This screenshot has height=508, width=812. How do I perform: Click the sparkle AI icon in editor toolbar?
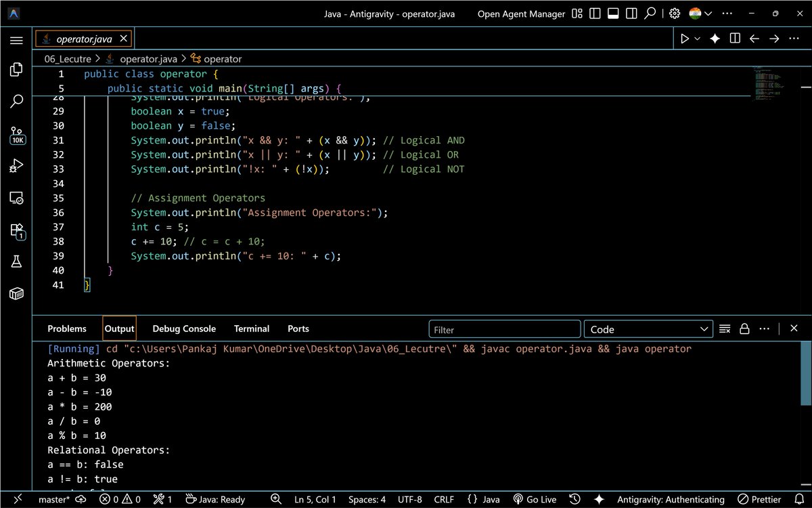(715, 39)
